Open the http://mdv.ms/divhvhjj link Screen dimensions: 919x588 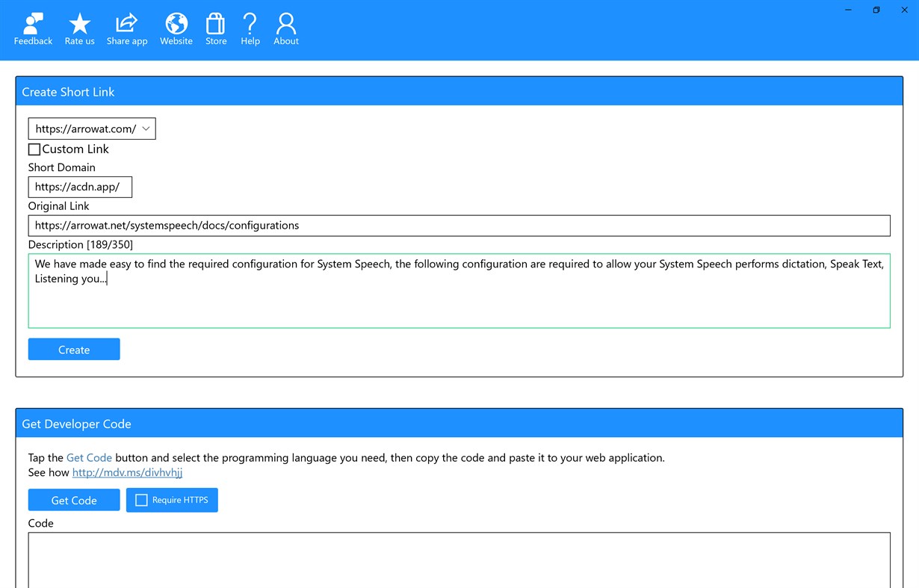tap(127, 472)
